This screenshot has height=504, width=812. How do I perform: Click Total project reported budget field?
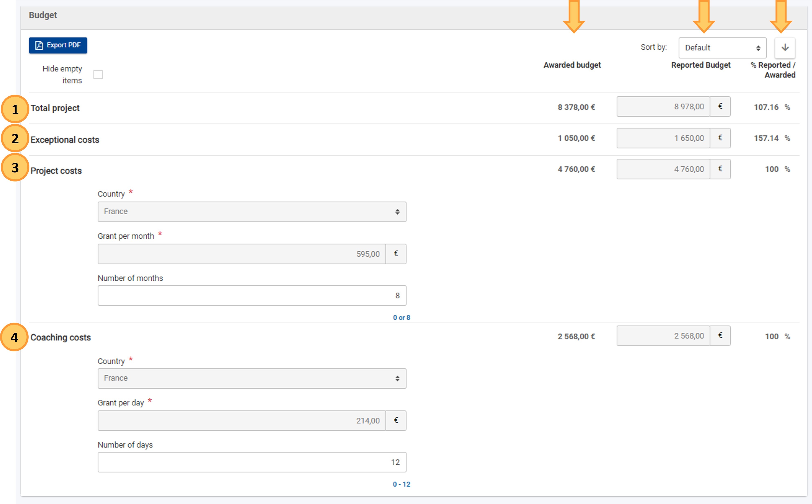click(x=663, y=107)
